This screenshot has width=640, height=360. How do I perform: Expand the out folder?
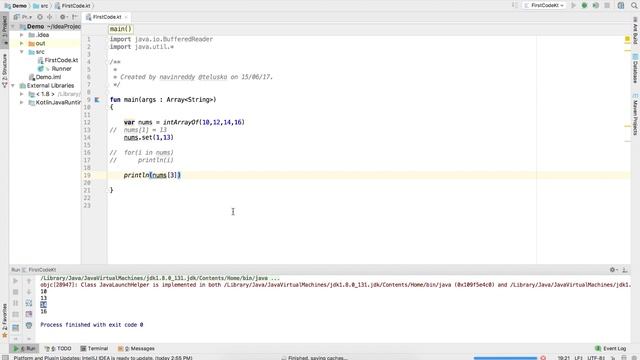(22, 43)
